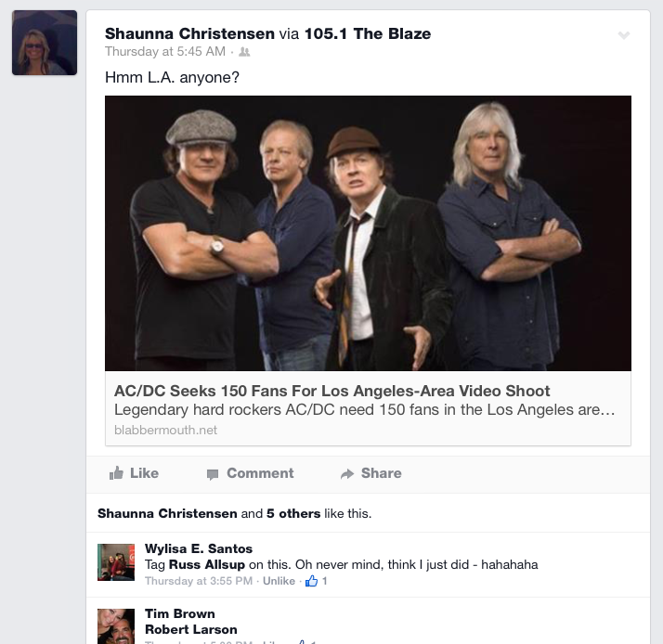The height and width of the screenshot is (644, 663).
Task: Show the 5 others who like this
Action: [x=293, y=513]
